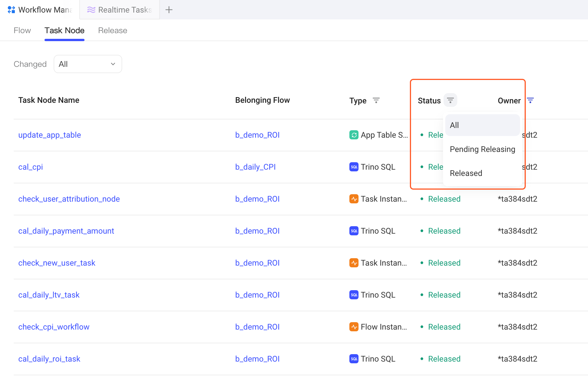This screenshot has width=588, height=377.
Task: Click Released status in check_user_attribution_node row
Action: pyautogui.click(x=444, y=199)
